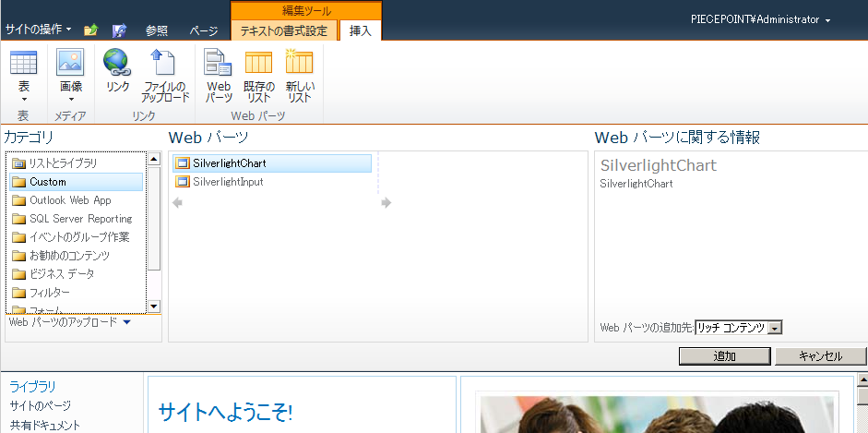
Task: Switch to the 参照 tab
Action: (x=157, y=31)
